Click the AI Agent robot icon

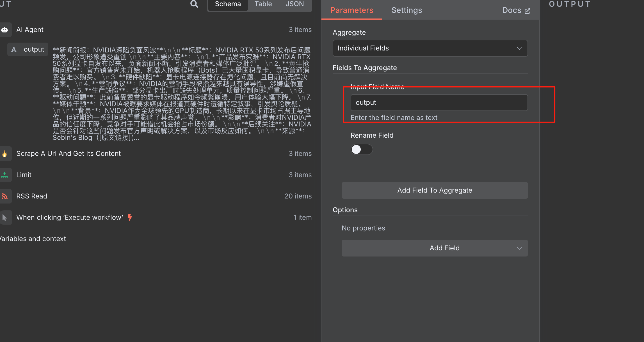click(5, 30)
